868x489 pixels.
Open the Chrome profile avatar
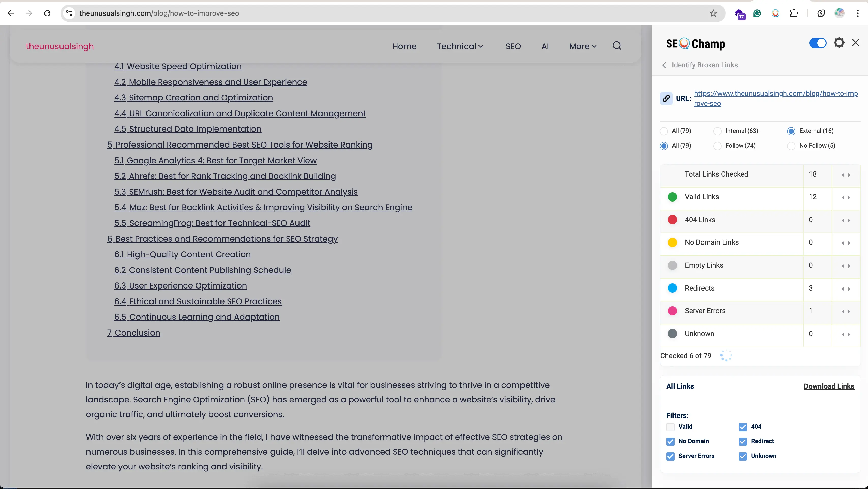839,13
